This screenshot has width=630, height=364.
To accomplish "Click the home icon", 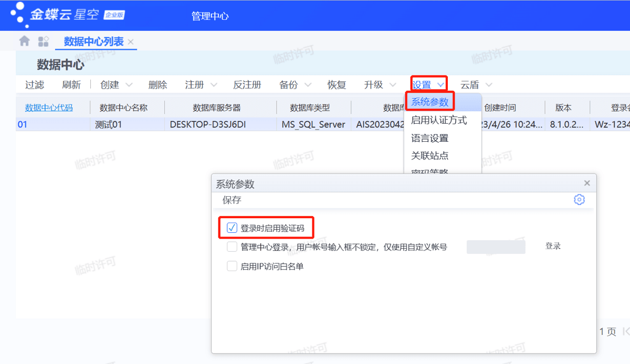I will point(24,41).
